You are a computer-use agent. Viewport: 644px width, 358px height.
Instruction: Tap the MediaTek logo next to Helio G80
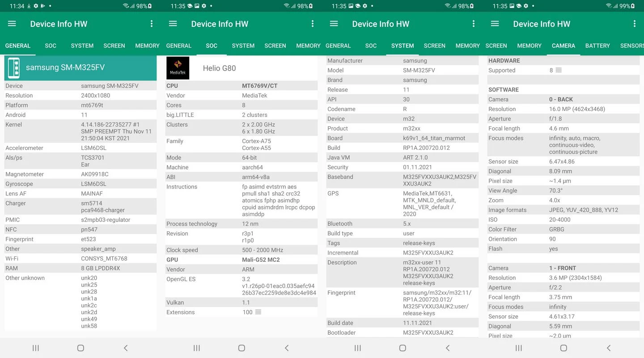coord(178,68)
